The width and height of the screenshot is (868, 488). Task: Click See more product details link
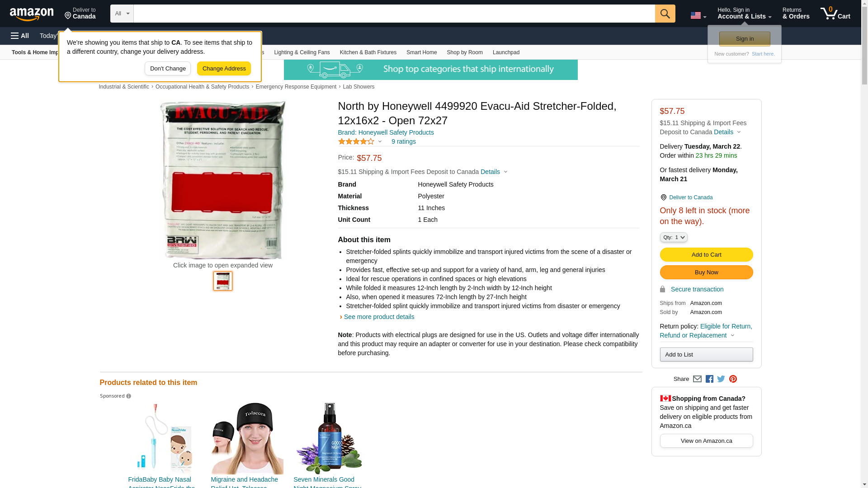tap(379, 317)
